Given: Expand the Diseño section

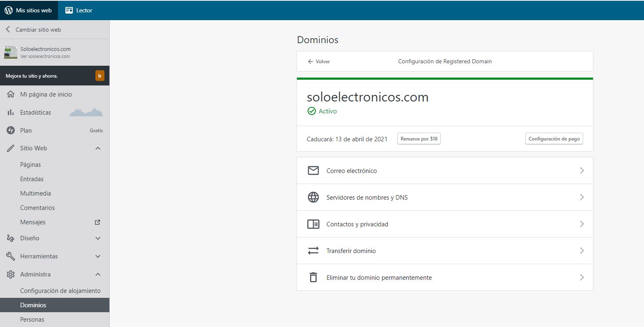Looking at the screenshot, I should click(98, 238).
